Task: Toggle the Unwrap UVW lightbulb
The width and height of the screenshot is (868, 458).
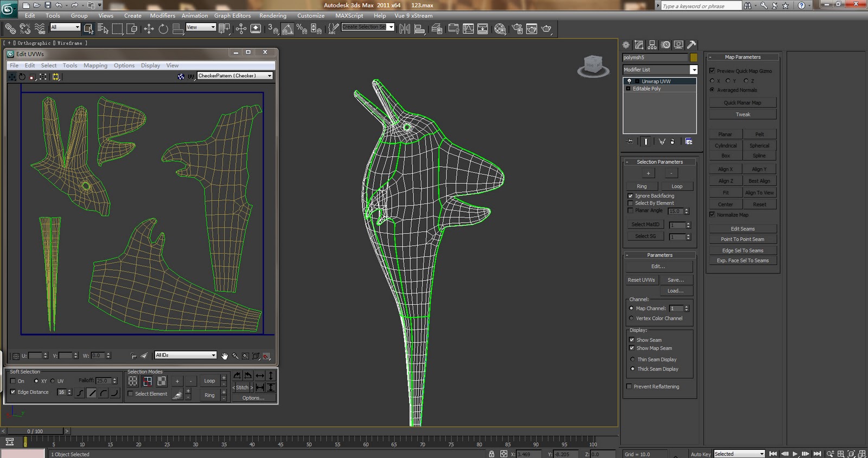Action: (x=629, y=81)
